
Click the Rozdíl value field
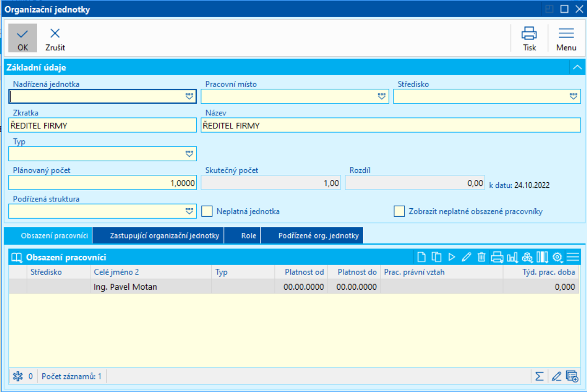pos(415,183)
